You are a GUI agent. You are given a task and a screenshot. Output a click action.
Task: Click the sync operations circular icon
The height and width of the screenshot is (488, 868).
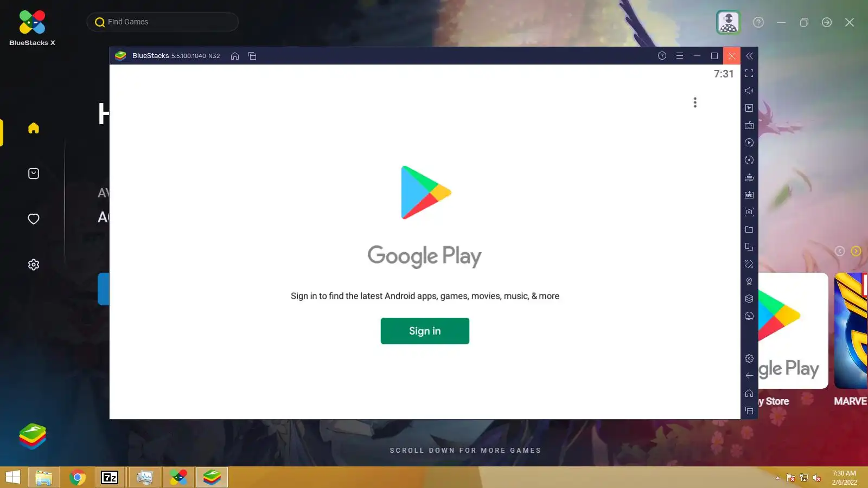(x=749, y=160)
